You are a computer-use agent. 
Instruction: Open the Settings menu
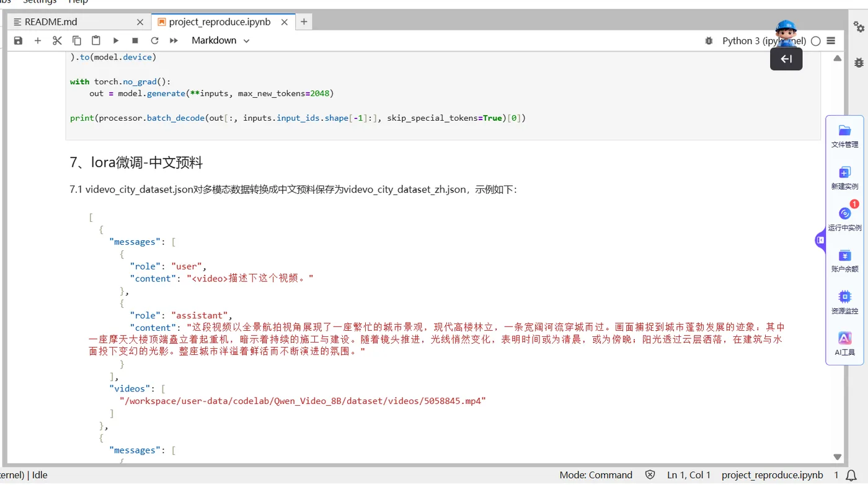(40, 2)
